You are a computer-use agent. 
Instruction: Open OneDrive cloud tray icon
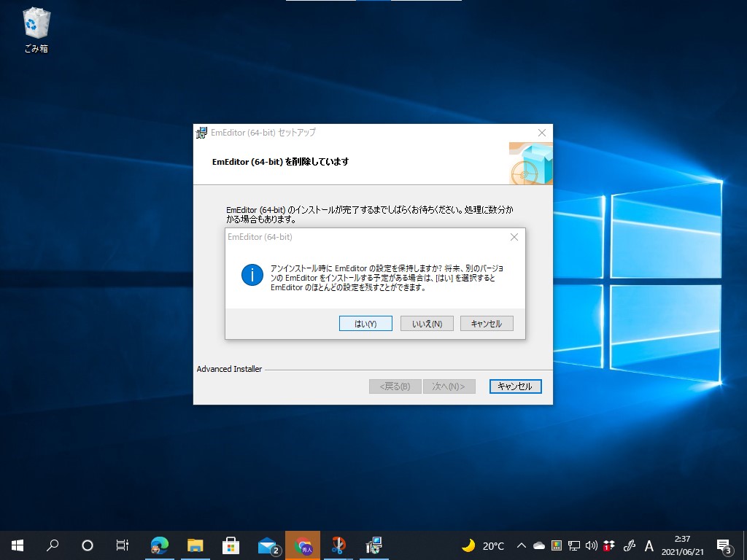pos(539,545)
